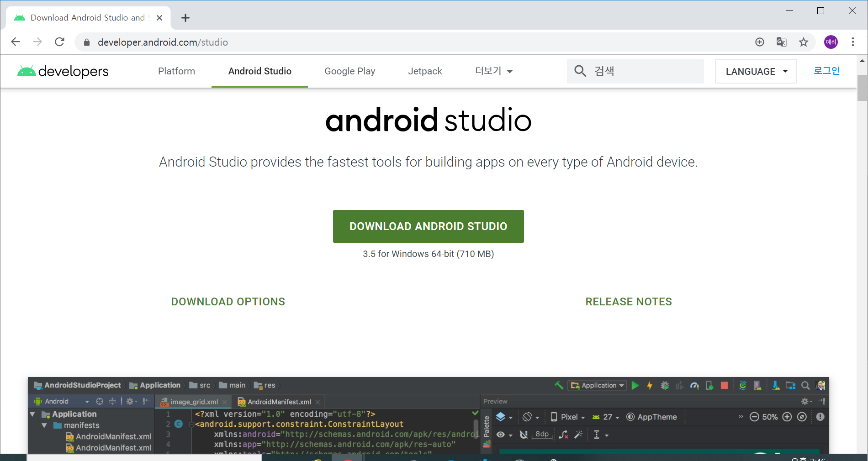Open the Google Play section
Viewport: 868px width, 461px height.
pos(350,71)
